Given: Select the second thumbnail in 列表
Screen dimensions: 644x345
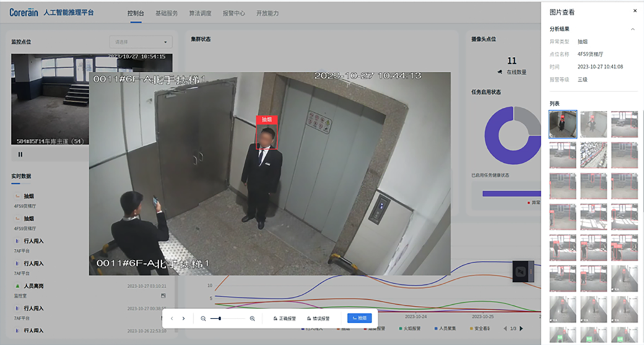Looking at the screenshot, I should pyautogui.click(x=593, y=124).
